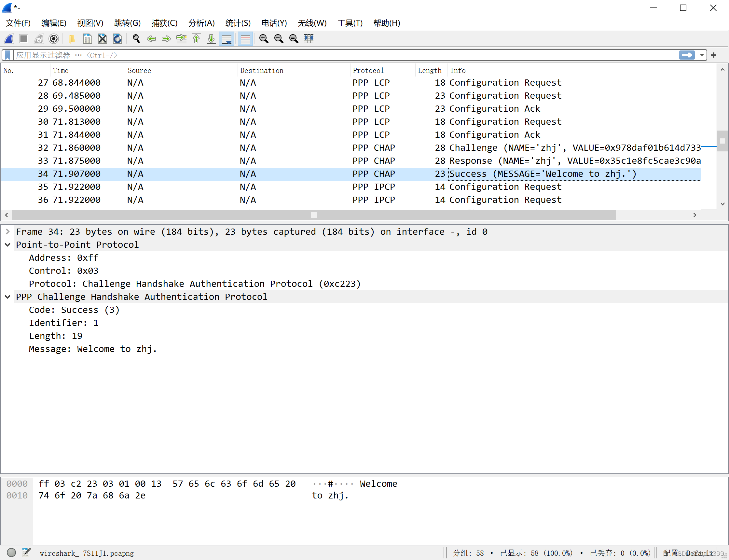Screen dimensions: 729x560
Task: Zoom out the main window text
Action: [279, 39]
